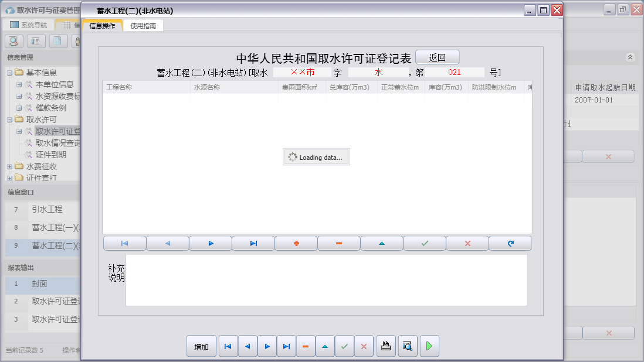Click the 补充说明 text area

pos(326,280)
